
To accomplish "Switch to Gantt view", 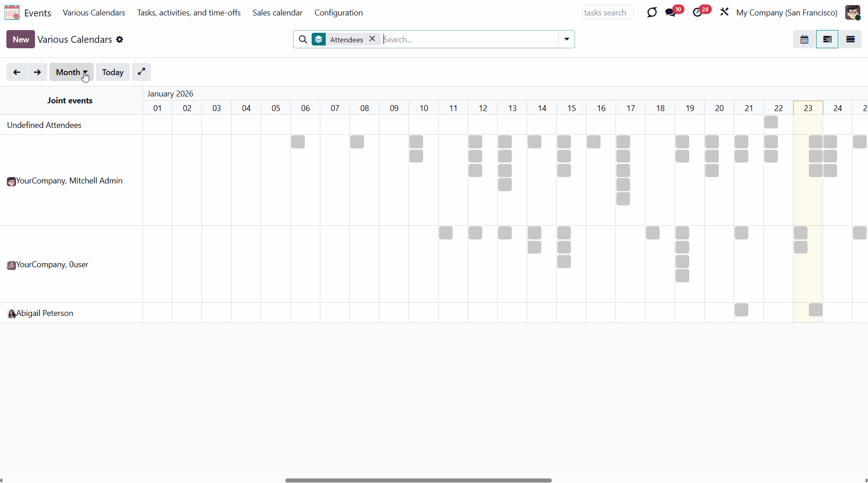I will (827, 40).
